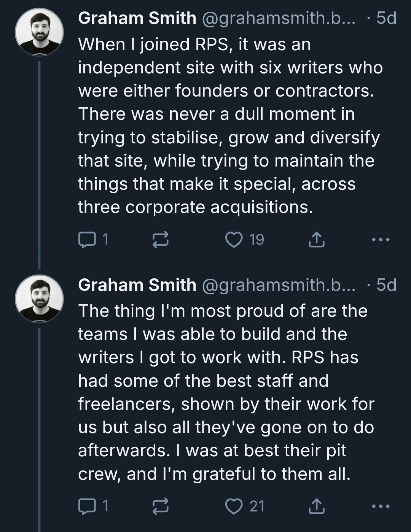Image resolution: width=411 pixels, height=532 pixels.
Task: Open more options on first post
Action: [x=381, y=240]
